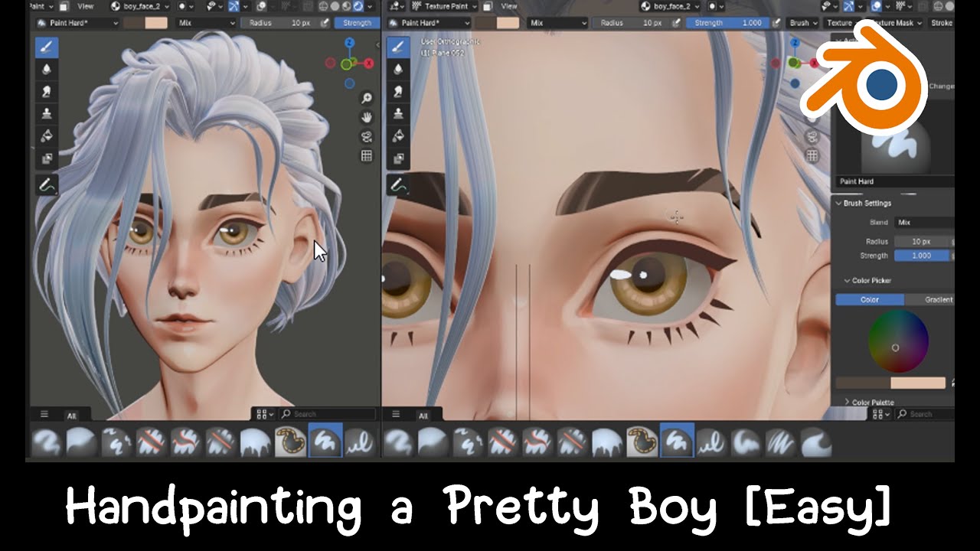The image size is (980, 551).
Task: Select the Smear tool in left viewport
Action: pyautogui.click(x=47, y=92)
